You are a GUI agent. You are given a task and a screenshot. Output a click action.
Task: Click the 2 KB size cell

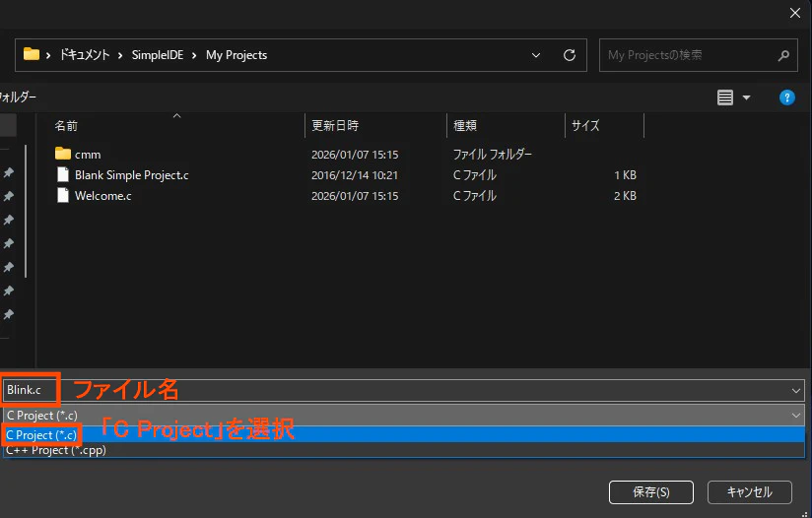[x=625, y=196]
